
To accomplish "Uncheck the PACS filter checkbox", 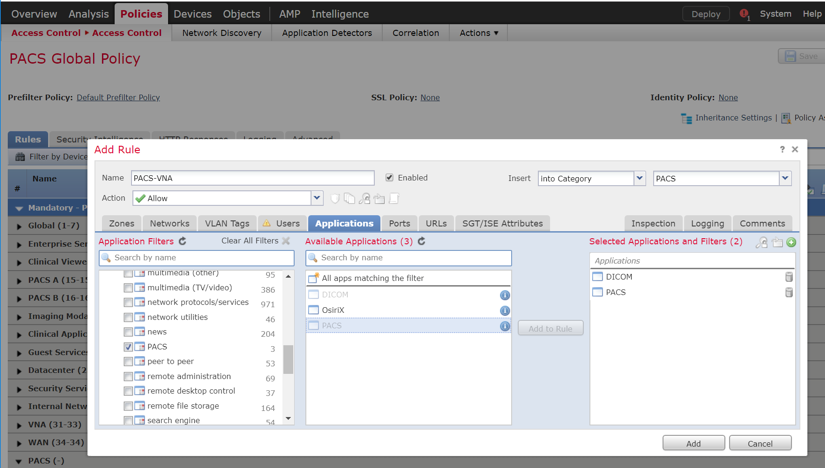I will (128, 347).
